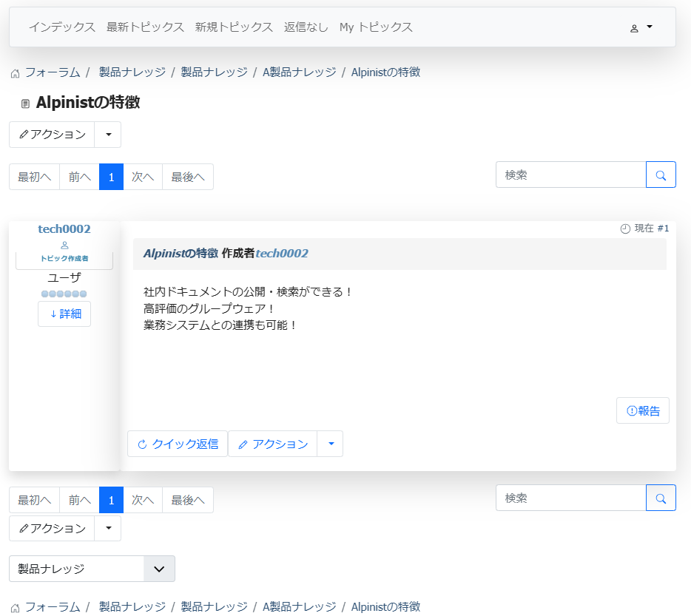Follow フォーラム link in top breadcrumb
The height and width of the screenshot is (616, 691).
pos(53,72)
